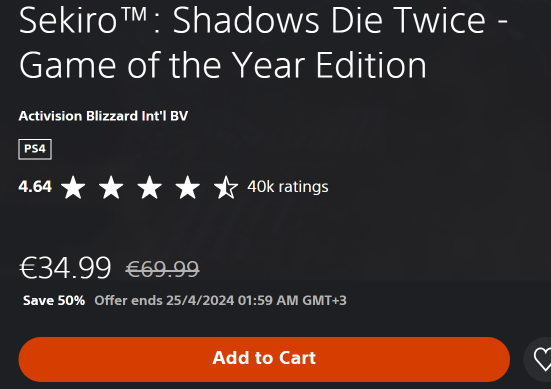Viewport: 551px width, 389px height.
Task: Click 'Game of the Year Edition' subtitle line
Action: [x=223, y=65]
